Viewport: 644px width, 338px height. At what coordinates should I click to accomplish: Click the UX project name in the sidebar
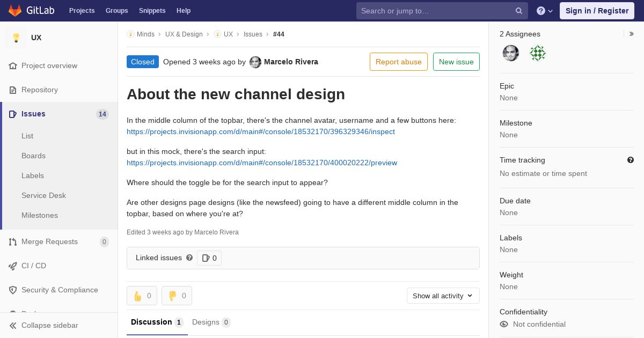pos(36,38)
